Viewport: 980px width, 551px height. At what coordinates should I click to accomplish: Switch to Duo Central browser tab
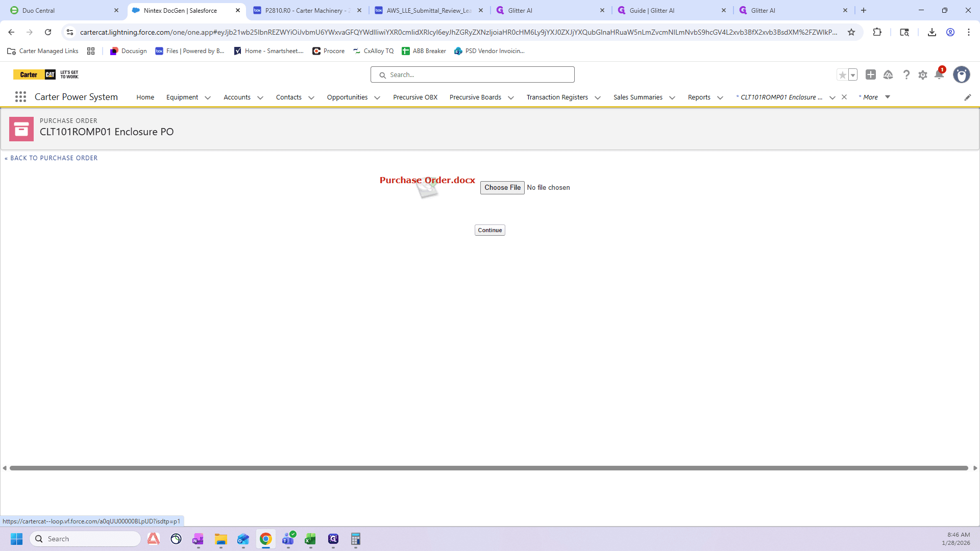[64, 10]
